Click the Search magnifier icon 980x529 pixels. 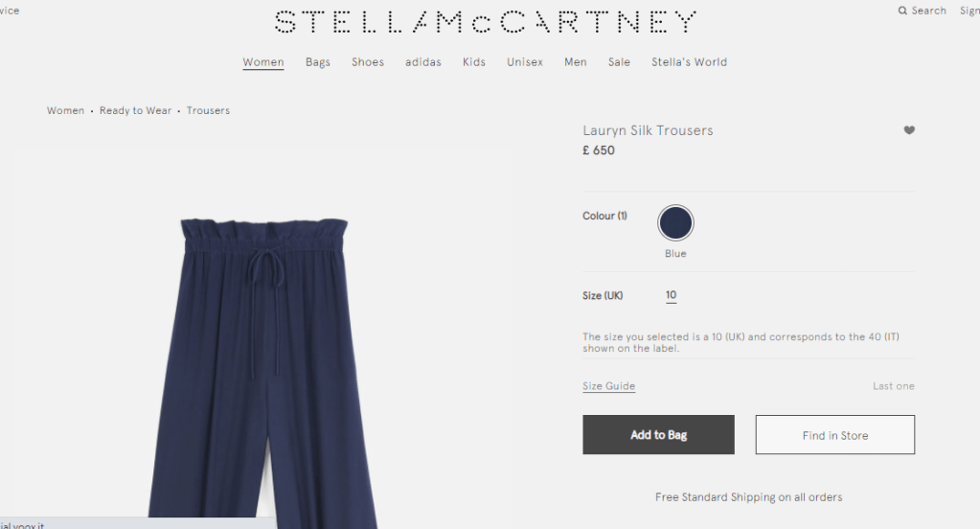coord(902,11)
